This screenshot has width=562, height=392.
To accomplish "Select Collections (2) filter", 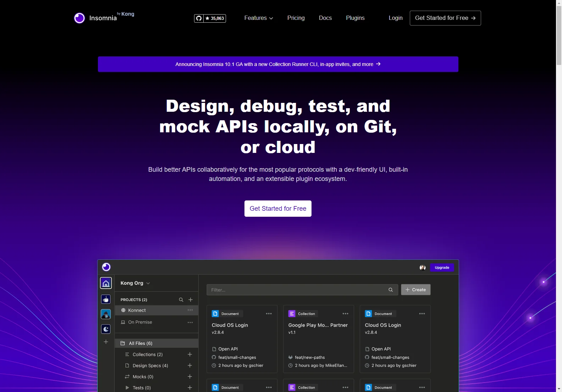I will 148,354.
